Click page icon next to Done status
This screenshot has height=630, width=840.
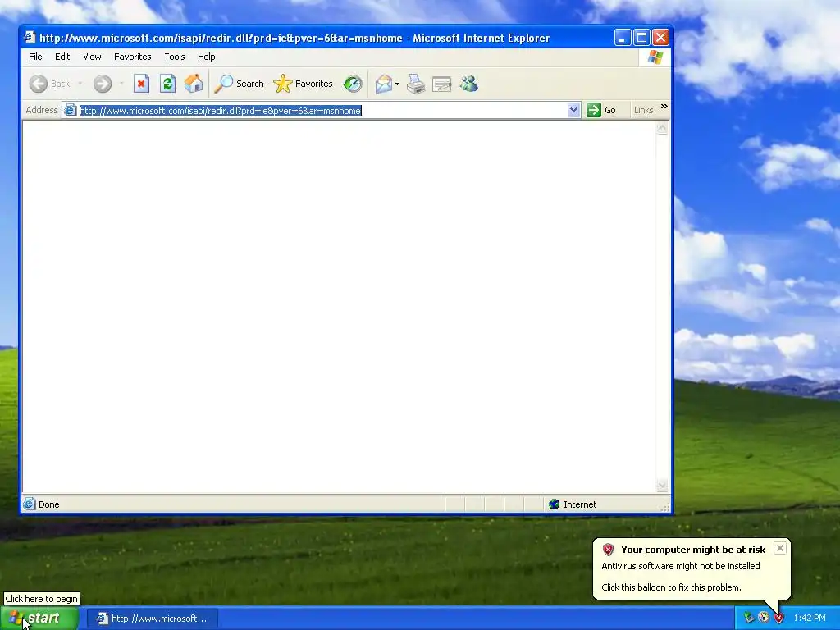coord(30,504)
